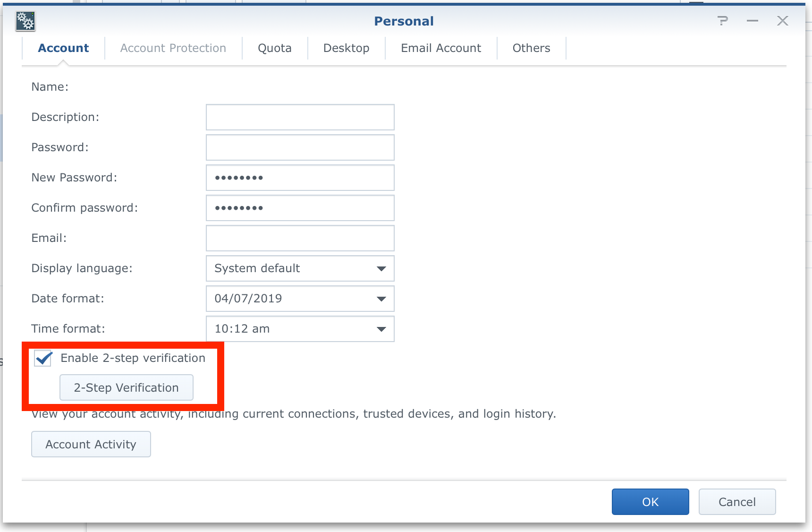Close the Personal dialog window
The width and height of the screenshot is (812, 532).
(x=782, y=21)
